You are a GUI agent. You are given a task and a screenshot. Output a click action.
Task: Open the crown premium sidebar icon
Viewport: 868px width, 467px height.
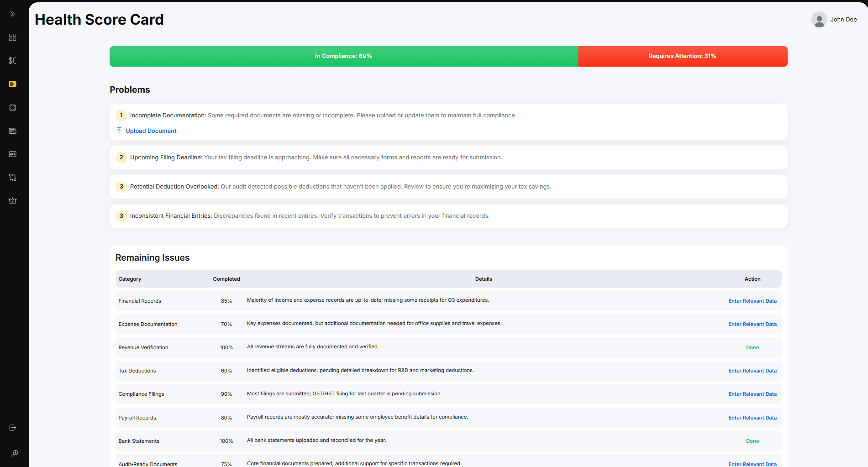click(x=12, y=201)
